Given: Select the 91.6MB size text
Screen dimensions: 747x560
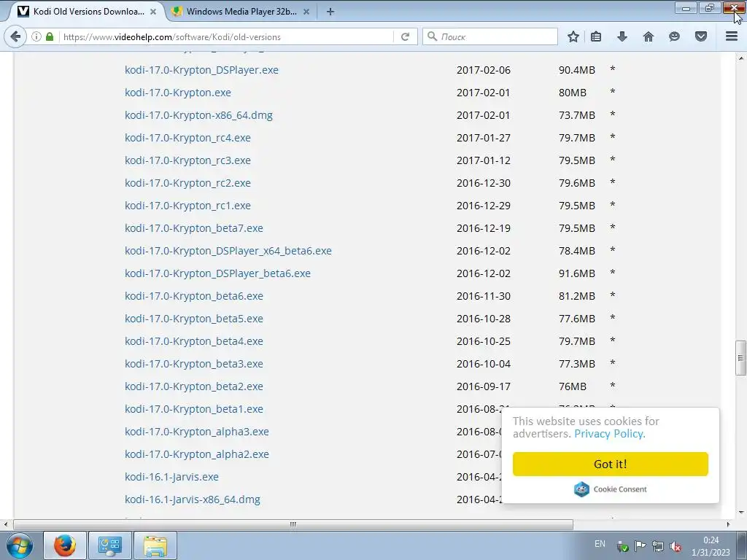Looking at the screenshot, I should [x=577, y=273].
